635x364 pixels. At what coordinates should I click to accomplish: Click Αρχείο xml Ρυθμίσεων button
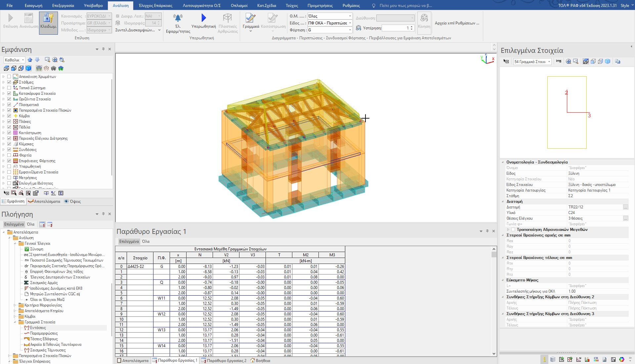tap(457, 23)
